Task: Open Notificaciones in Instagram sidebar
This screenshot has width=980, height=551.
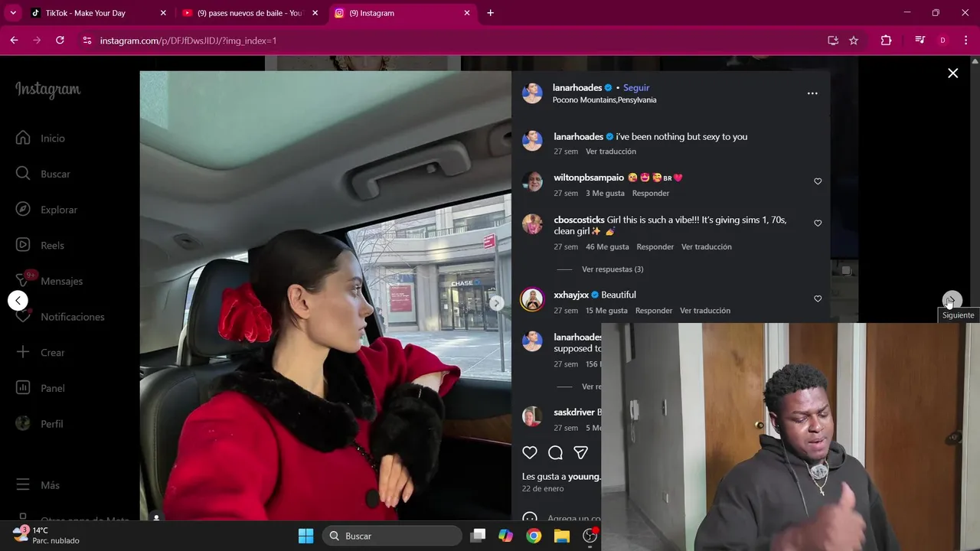Action: [x=60, y=317]
